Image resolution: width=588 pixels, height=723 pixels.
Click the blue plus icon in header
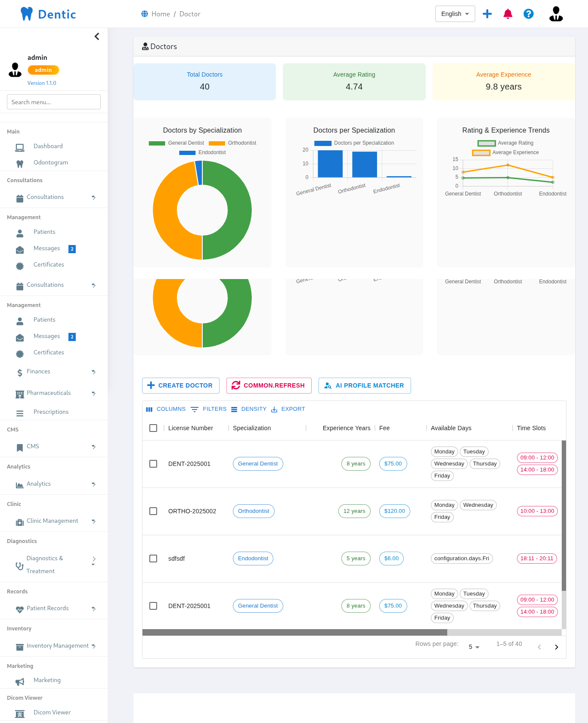tap(487, 14)
